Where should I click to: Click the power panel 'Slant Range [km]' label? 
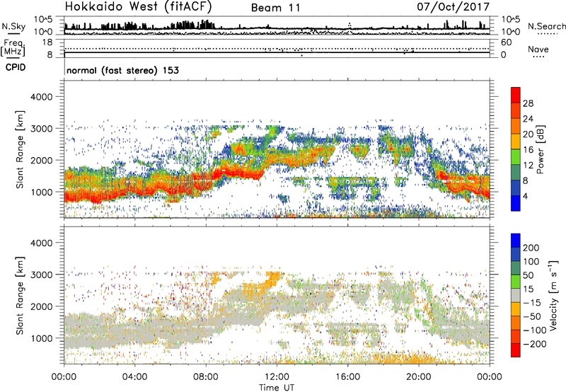point(20,149)
